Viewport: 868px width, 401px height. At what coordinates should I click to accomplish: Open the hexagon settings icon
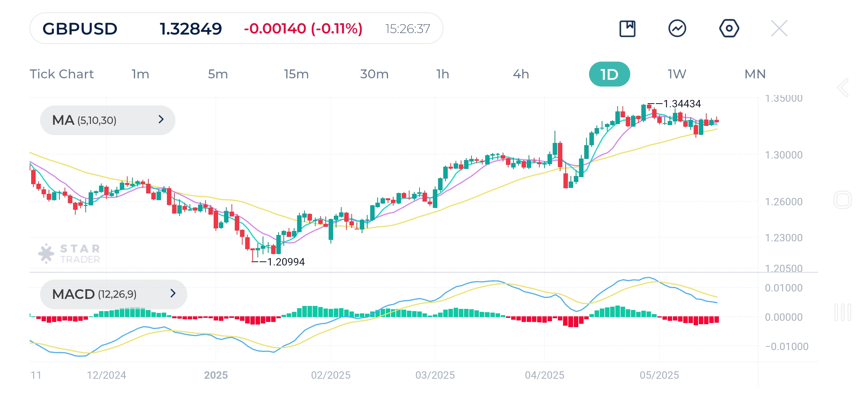tap(729, 29)
